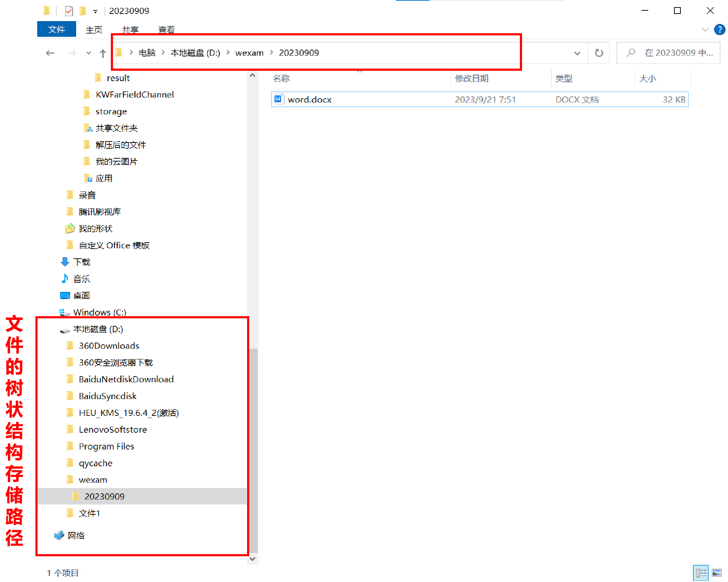Select the BaiduNetdiskDownload folder in the tree
728x582 pixels.
[x=126, y=379]
